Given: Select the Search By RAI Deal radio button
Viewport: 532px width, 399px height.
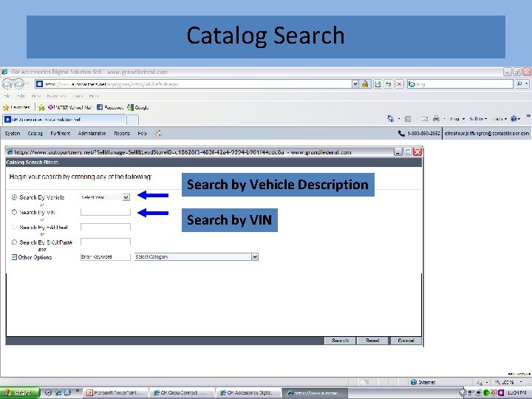Looking at the screenshot, I should (x=14, y=228).
